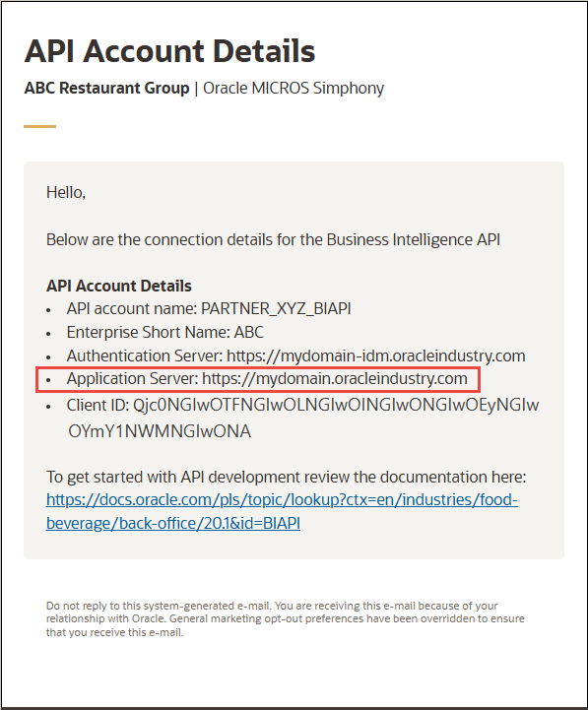Select the Authentication Server URL line
The image size is (588, 710).
pyautogui.click(x=295, y=355)
